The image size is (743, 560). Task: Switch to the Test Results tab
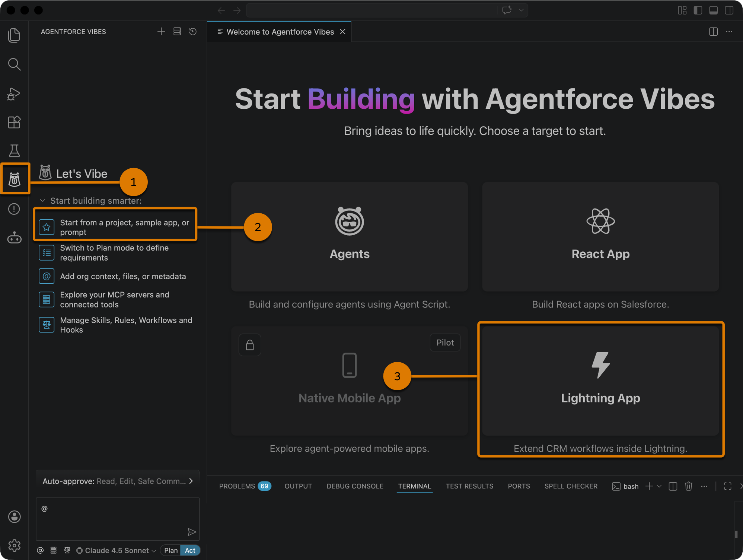(469, 486)
